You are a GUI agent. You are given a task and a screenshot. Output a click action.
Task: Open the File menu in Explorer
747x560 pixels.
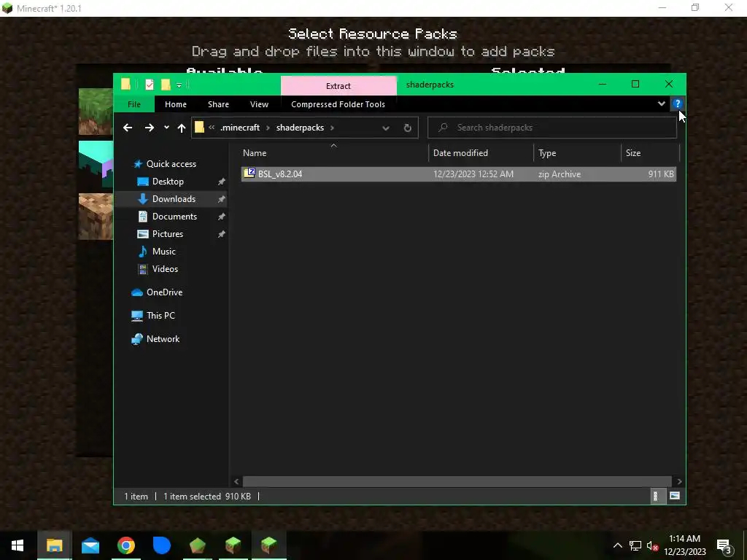(134, 104)
